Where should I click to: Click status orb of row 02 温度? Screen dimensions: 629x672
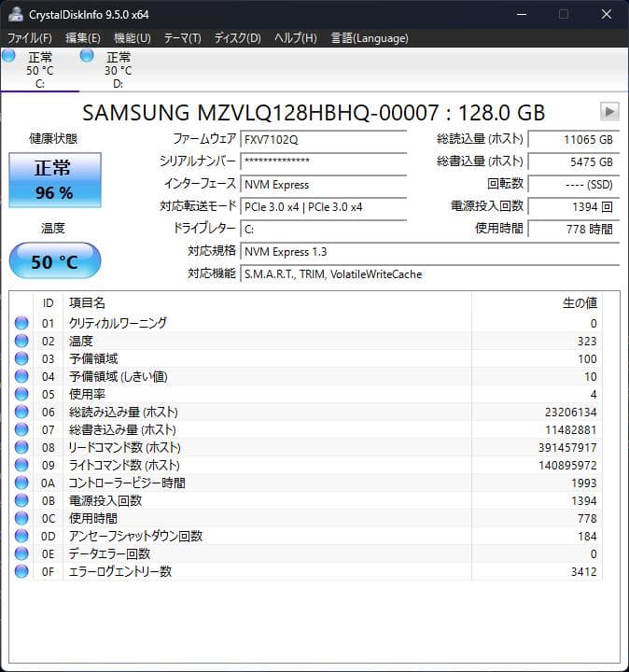21,341
